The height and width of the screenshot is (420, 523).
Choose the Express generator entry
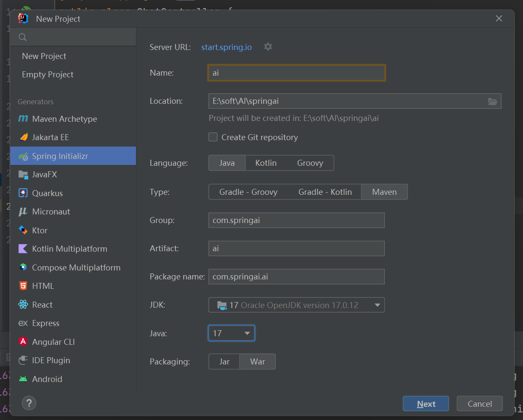73,323
